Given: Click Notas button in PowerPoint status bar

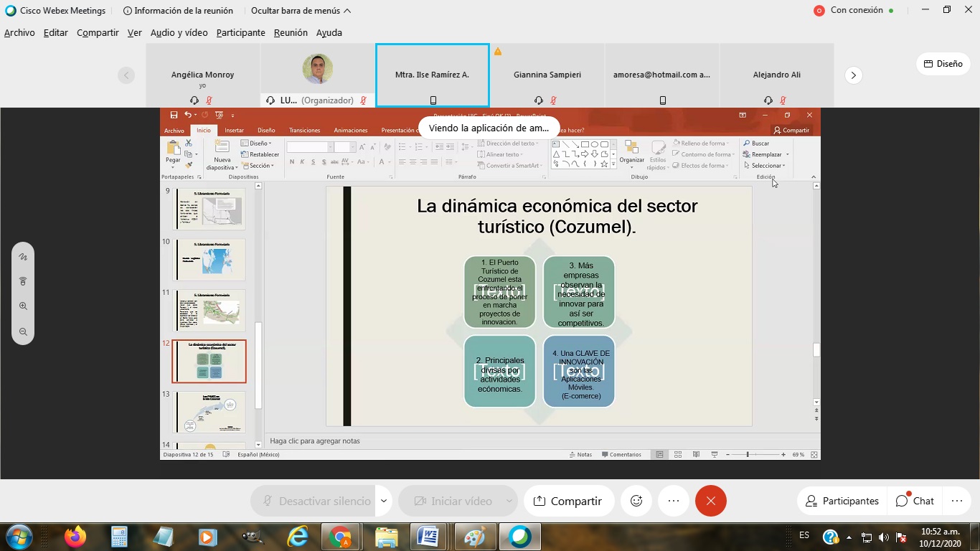Looking at the screenshot, I should click(581, 455).
